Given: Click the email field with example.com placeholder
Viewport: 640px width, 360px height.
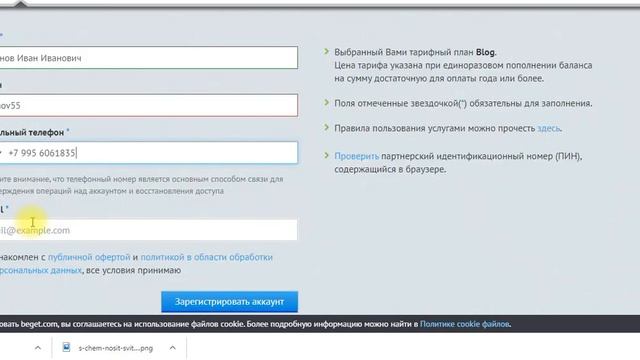Looking at the screenshot, I should click(149, 230).
